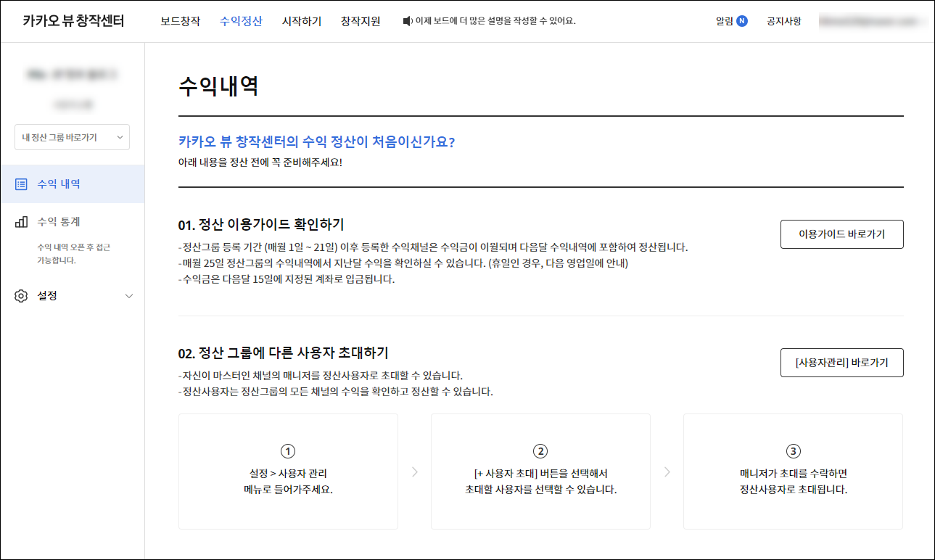Click 설정 label in the sidebar
This screenshot has height=560, width=935.
47,296
